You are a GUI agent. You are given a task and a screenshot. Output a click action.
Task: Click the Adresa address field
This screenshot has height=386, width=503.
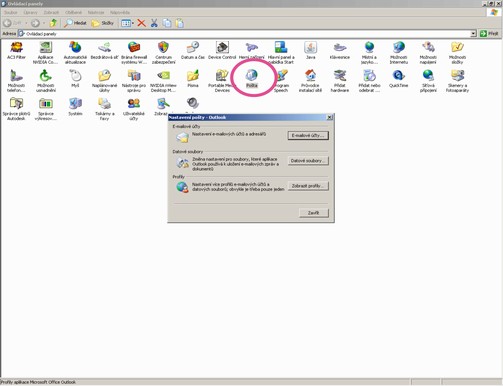tap(247, 34)
